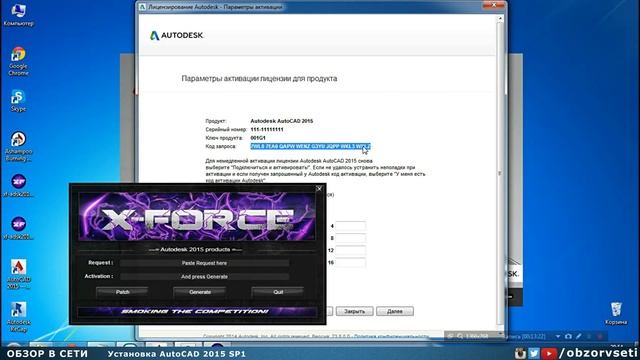Click the Autodesk AutoCAD 2015 product name
Viewport: 640px width, 360px height.
[282, 121]
